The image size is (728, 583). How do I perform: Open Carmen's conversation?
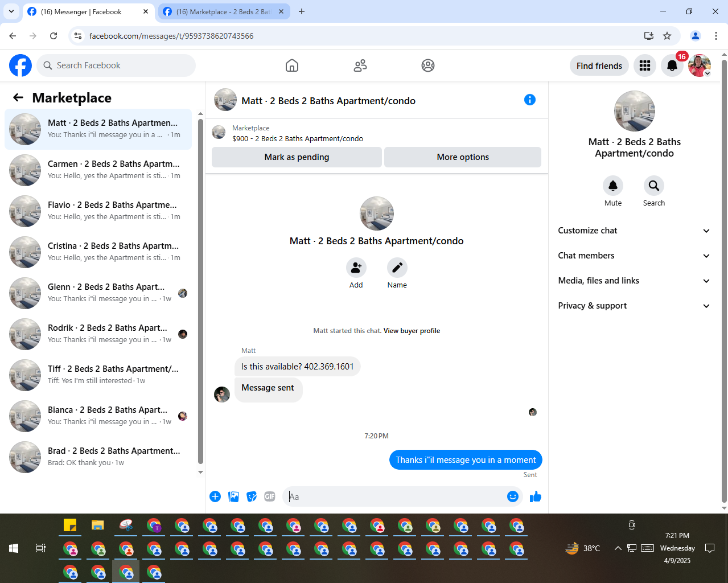98,170
